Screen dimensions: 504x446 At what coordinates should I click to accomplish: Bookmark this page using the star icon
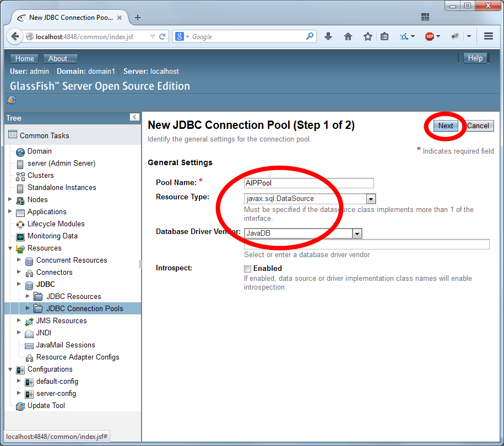pos(366,36)
